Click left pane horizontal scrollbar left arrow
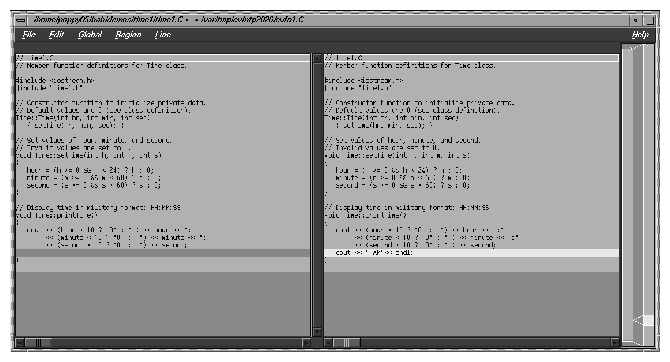The width and height of the screenshot is (670, 362). tap(20, 342)
